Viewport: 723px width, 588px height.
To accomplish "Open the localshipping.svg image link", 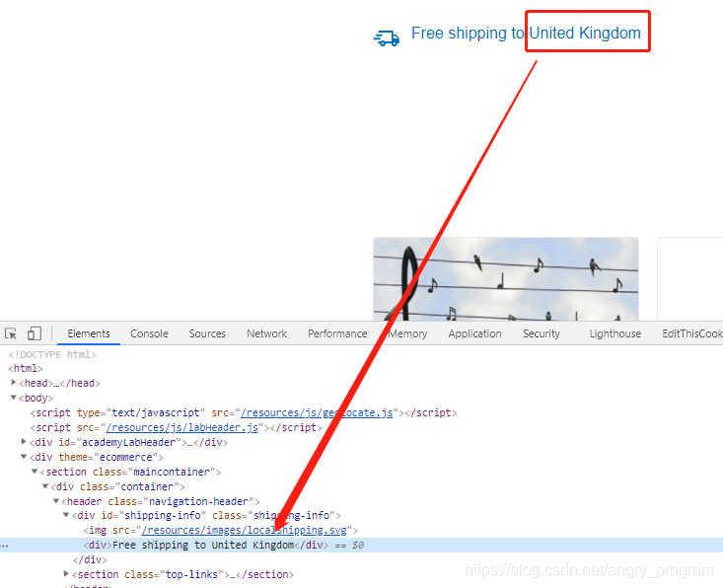I will 244,531.
